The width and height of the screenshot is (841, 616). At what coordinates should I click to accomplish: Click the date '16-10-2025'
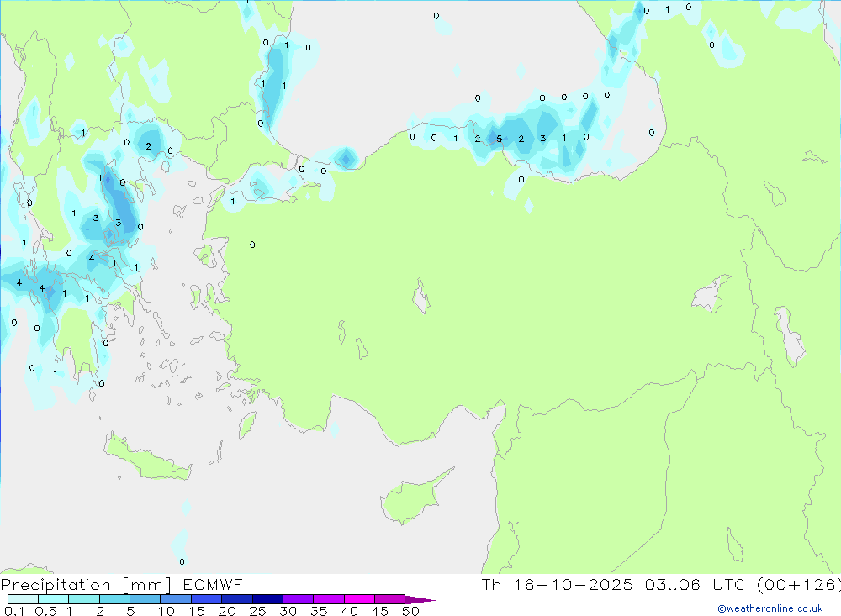[574, 584]
